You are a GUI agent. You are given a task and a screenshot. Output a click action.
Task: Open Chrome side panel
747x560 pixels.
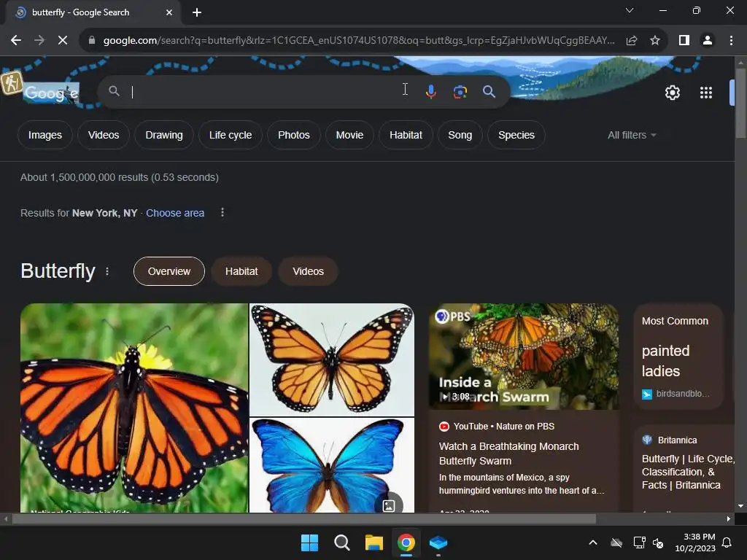pyautogui.click(x=684, y=41)
